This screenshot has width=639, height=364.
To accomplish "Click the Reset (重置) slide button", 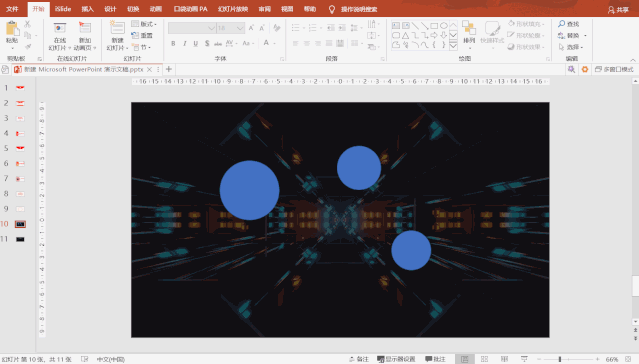I will (142, 35).
